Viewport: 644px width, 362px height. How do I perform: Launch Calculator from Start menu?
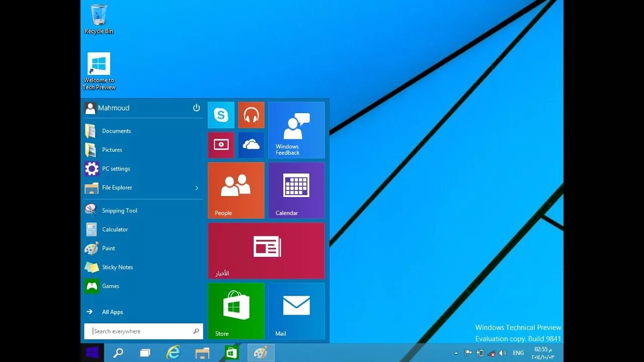pyautogui.click(x=143, y=229)
